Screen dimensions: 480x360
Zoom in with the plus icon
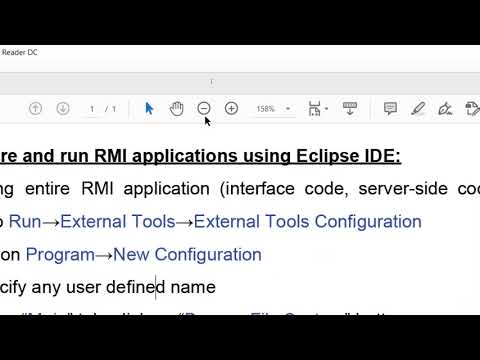tap(231, 108)
